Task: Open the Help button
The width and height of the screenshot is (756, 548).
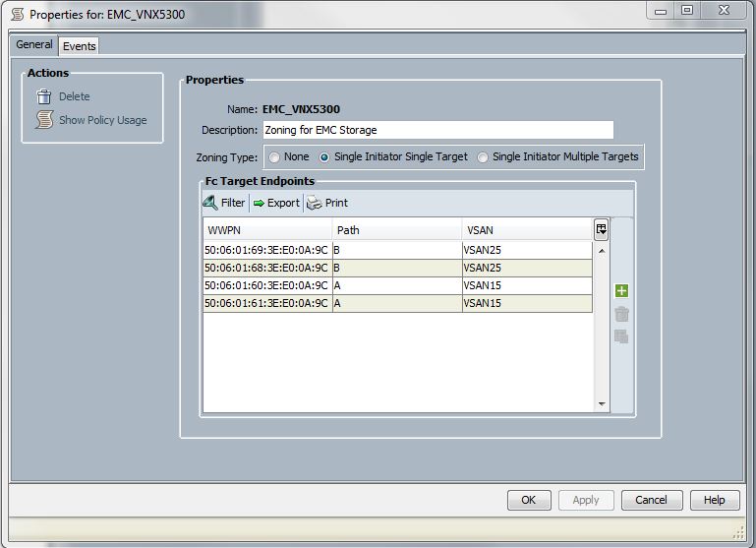Action: [x=714, y=500]
